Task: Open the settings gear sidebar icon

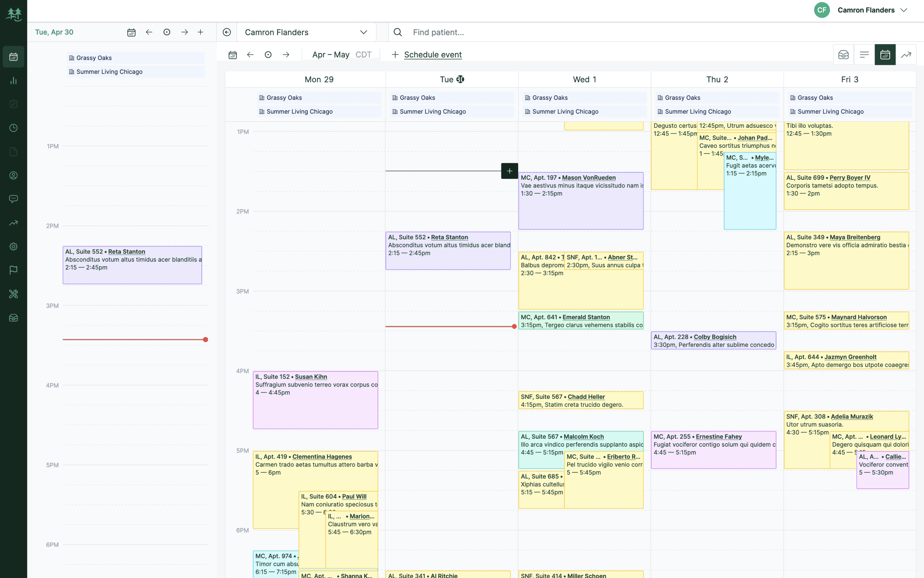Action: 13,247
